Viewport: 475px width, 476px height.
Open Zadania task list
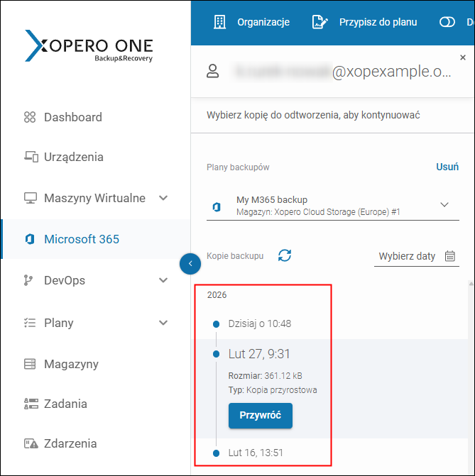point(65,404)
